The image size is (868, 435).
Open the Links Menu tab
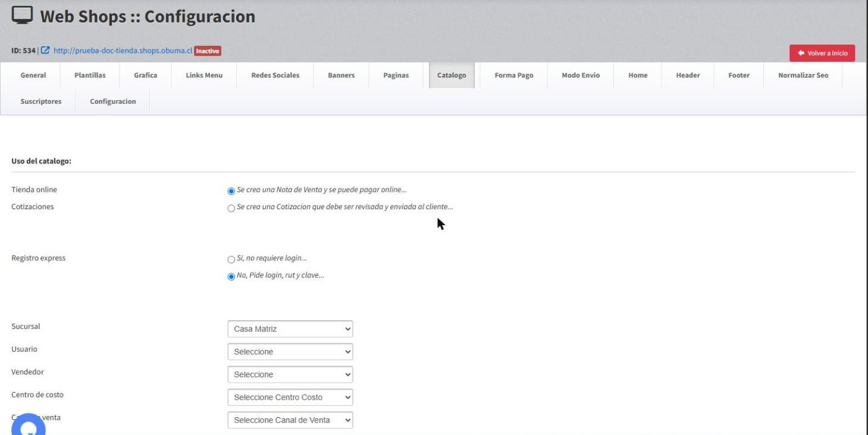click(x=204, y=75)
